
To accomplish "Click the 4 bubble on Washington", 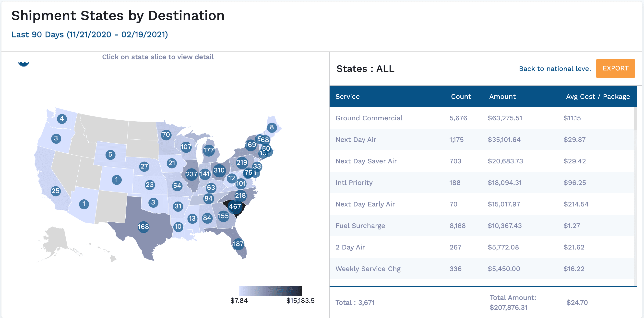I will pyautogui.click(x=62, y=119).
